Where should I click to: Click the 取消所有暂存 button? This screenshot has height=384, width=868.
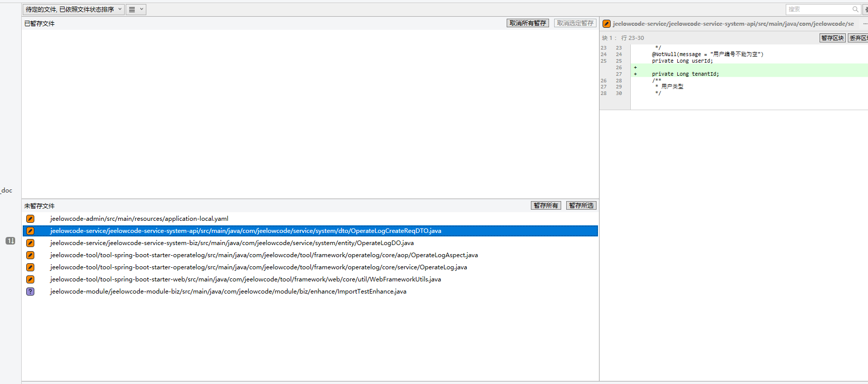[x=527, y=23]
